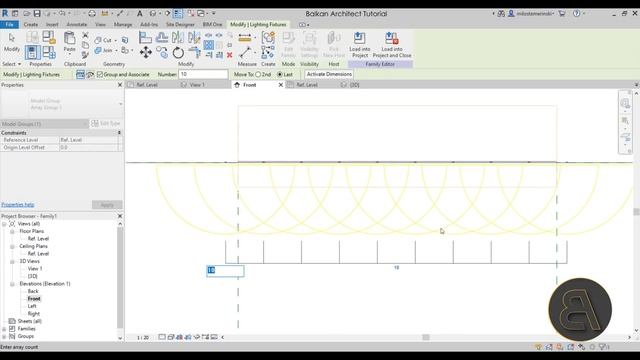The height and width of the screenshot is (360, 640).
Task: Choose the Rotate tool
Action: pyautogui.click(x=178, y=52)
